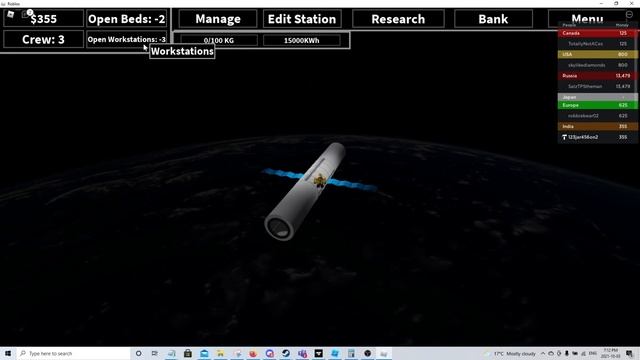Click the avatar on the station
640x360 pixels.
click(x=320, y=180)
